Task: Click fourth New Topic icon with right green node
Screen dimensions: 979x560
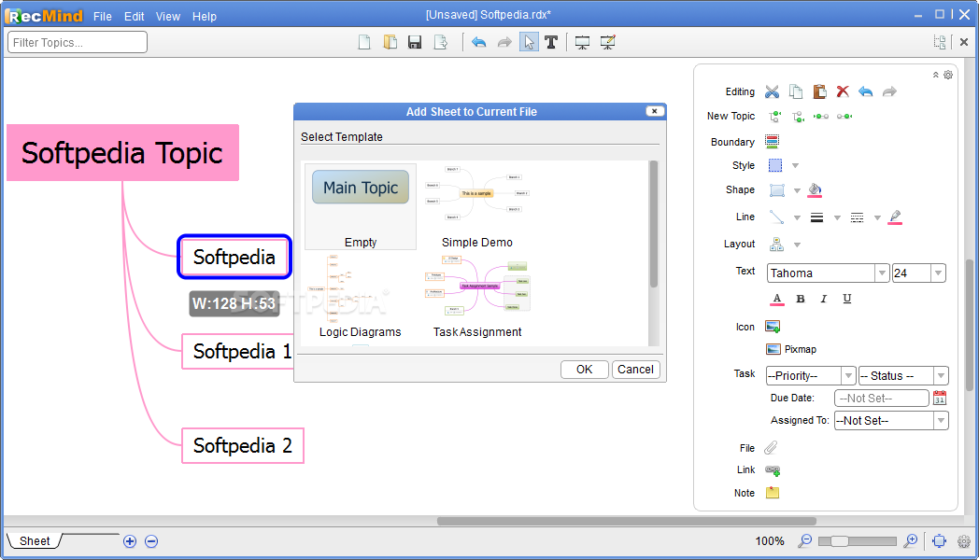Action: (844, 117)
